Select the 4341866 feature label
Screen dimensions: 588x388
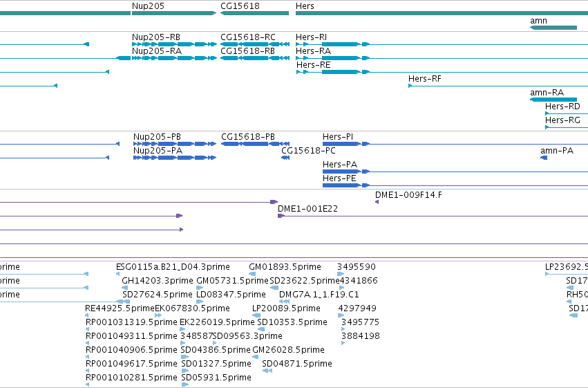(359, 281)
